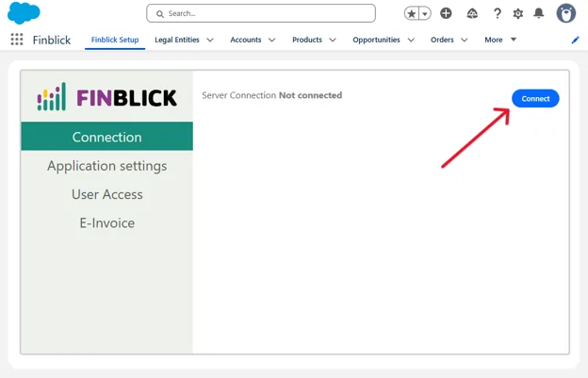Expand the Products chevron menu
Viewport: 588px width, 378px height.
pos(333,40)
